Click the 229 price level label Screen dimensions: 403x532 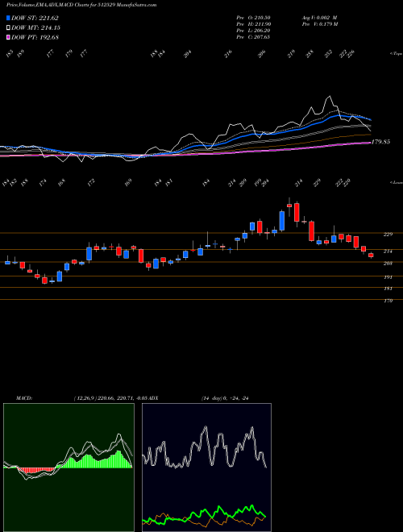388,235
